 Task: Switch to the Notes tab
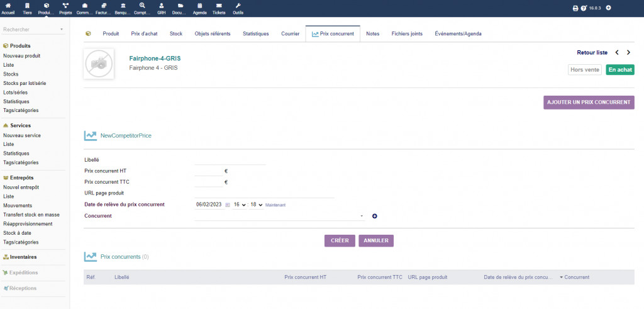tap(373, 34)
